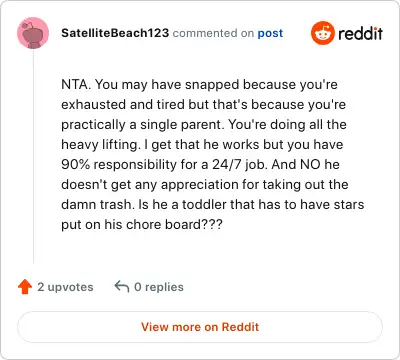This screenshot has width=400, height=360.
Task: Collapse comment via vertical thread line
Action: (33, 157)
